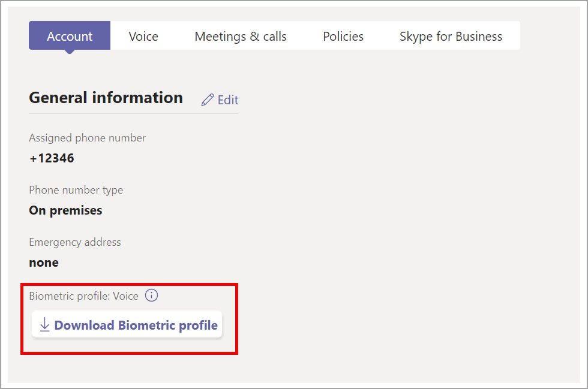Open the Voice tab

click(143, 37)
